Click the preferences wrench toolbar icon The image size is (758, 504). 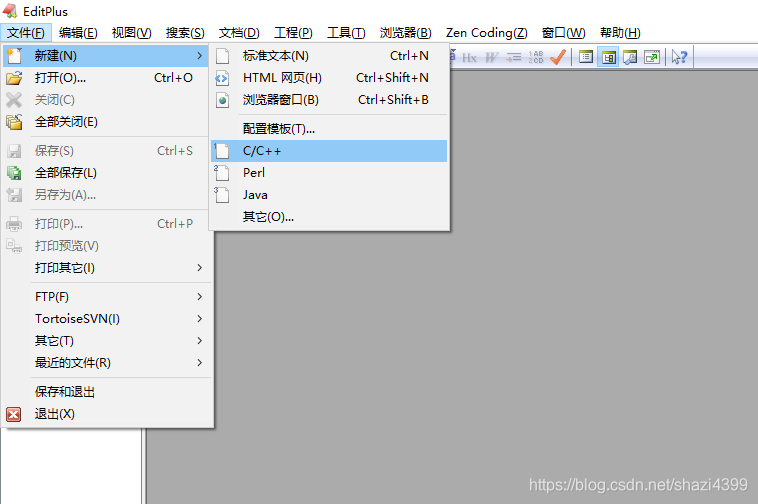coord(630,58)
